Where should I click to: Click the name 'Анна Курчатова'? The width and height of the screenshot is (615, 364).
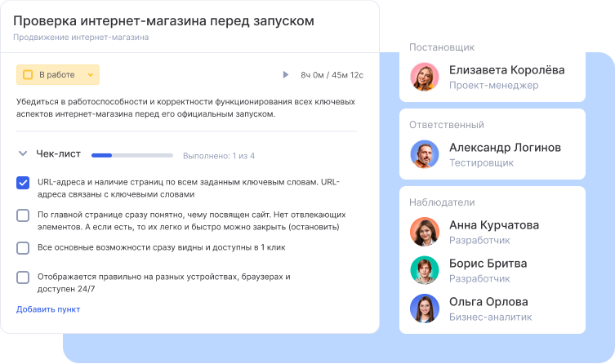coord(494,225)
